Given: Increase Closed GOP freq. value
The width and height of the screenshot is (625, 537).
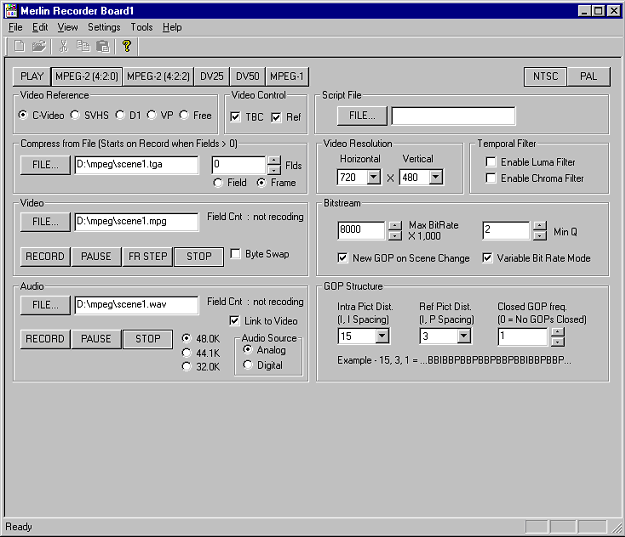Looking at the screenshot, I should coord(558,332).
